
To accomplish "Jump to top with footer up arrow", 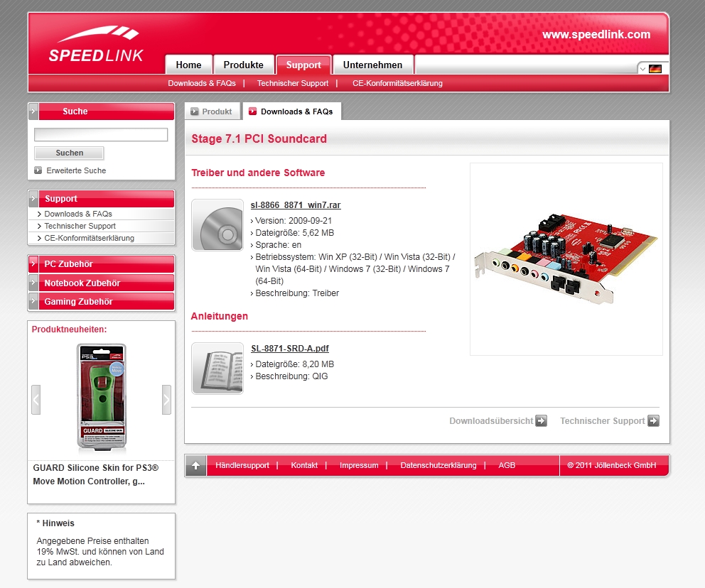I will 196,465.
